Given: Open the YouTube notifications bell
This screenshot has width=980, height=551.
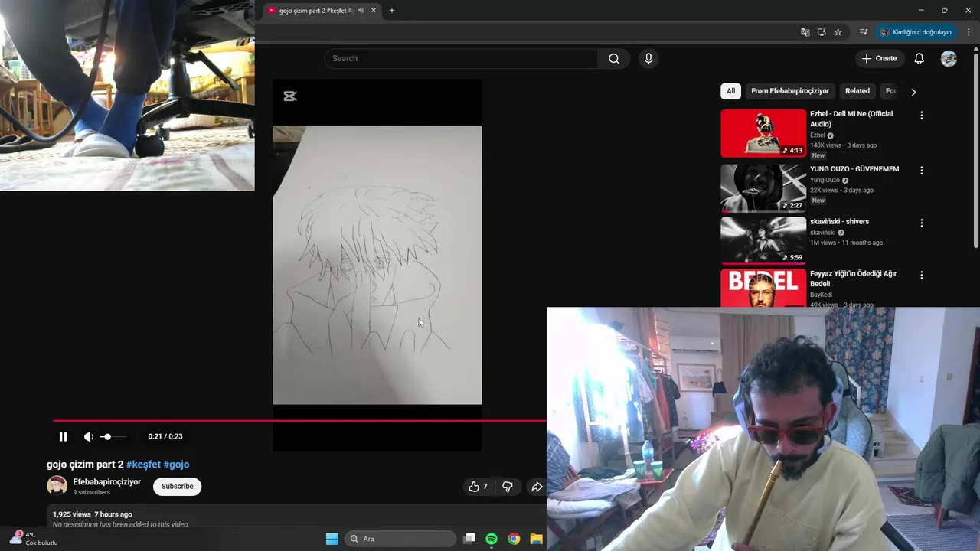Looking at the screenshot, I should [920, 59].
